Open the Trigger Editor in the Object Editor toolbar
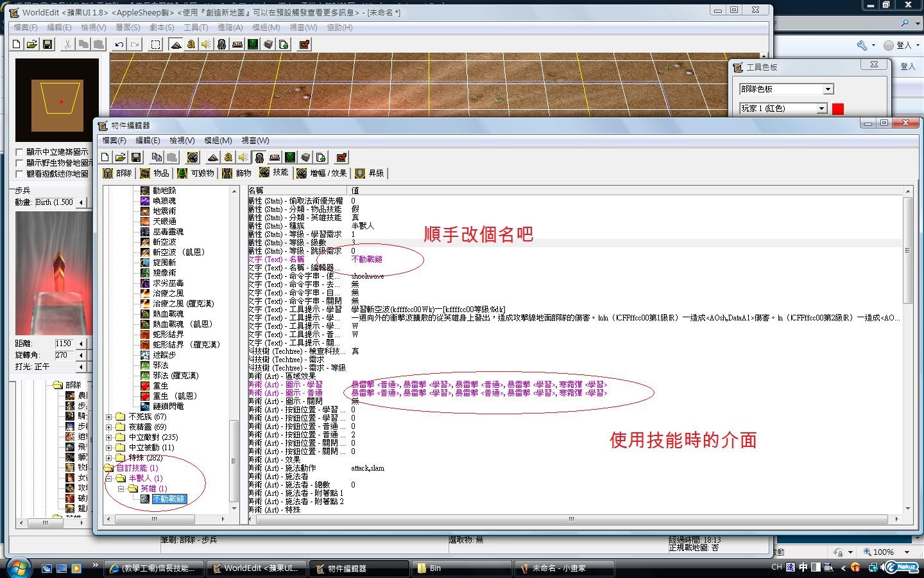Screen dimensions: 924x578 [228, 157]
